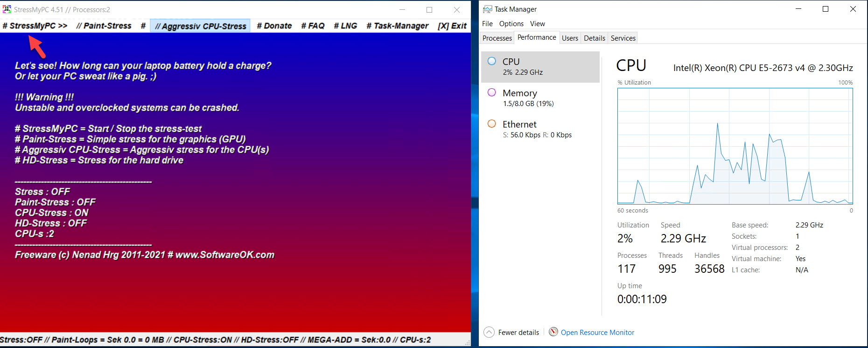Switch to the Processes tab

(497, 38)
